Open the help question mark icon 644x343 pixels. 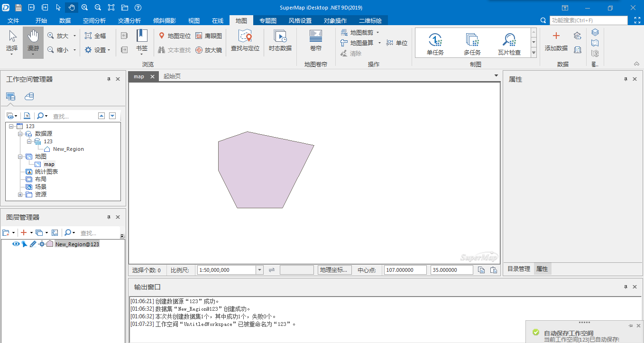[x=138, y=8]
